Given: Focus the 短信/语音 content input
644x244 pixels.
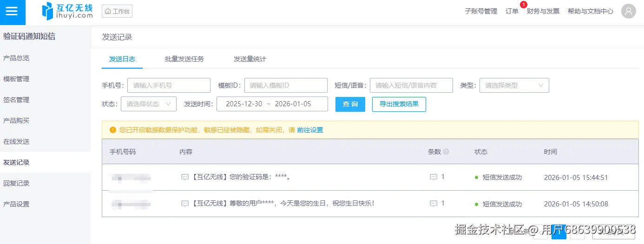Looking at the screenshot, I should (x=411, y=85).
